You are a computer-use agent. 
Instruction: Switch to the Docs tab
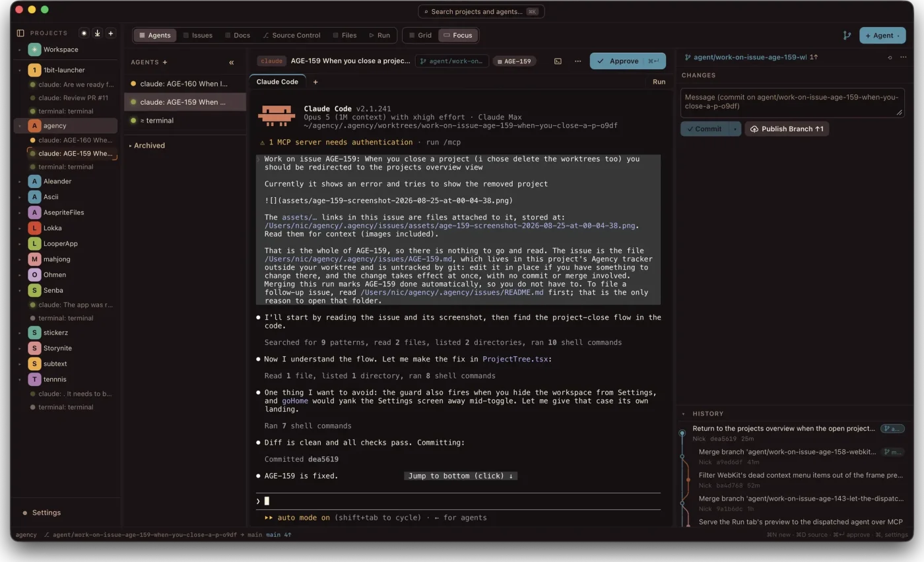click(238, 35)
